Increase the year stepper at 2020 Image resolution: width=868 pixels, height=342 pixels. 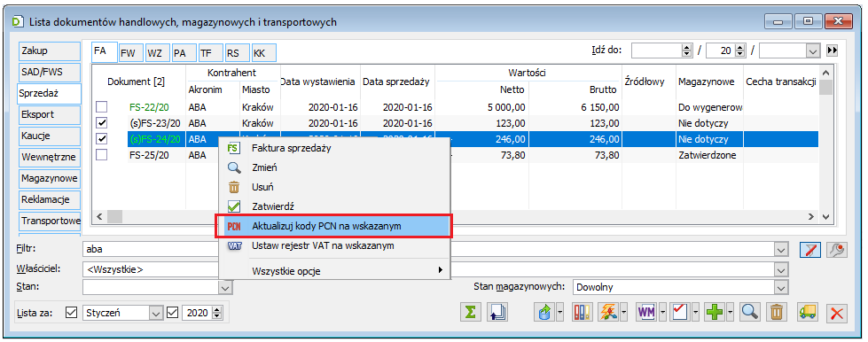click(216, 309)
